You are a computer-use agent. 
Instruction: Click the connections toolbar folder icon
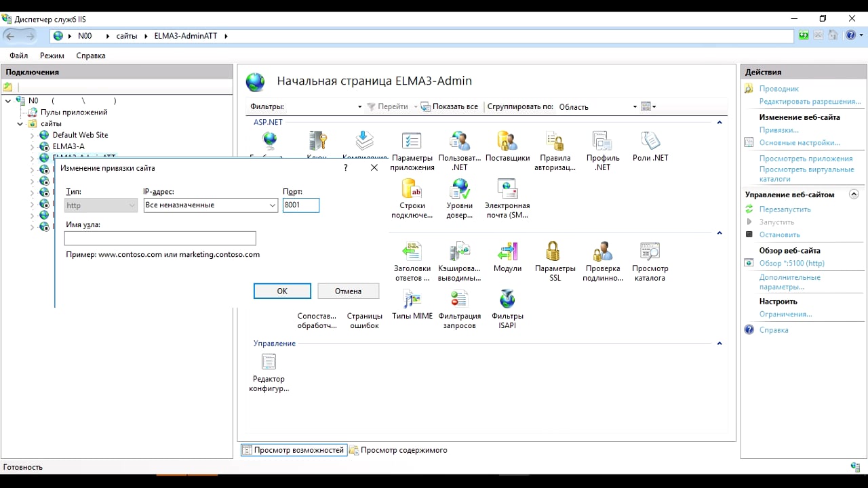click(7, 87)
